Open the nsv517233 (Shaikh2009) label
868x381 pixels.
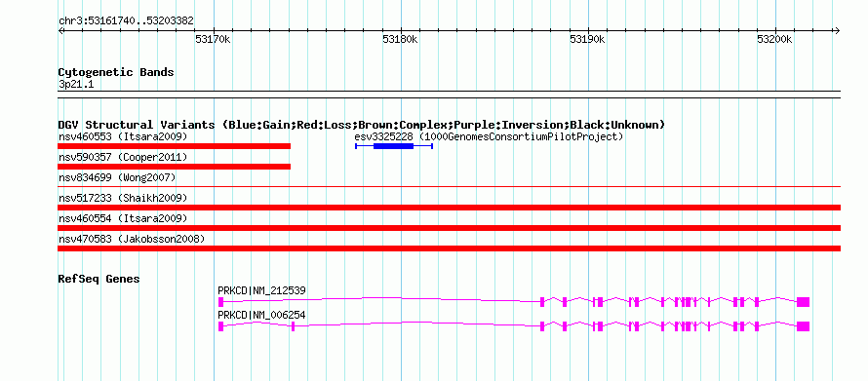123,198
